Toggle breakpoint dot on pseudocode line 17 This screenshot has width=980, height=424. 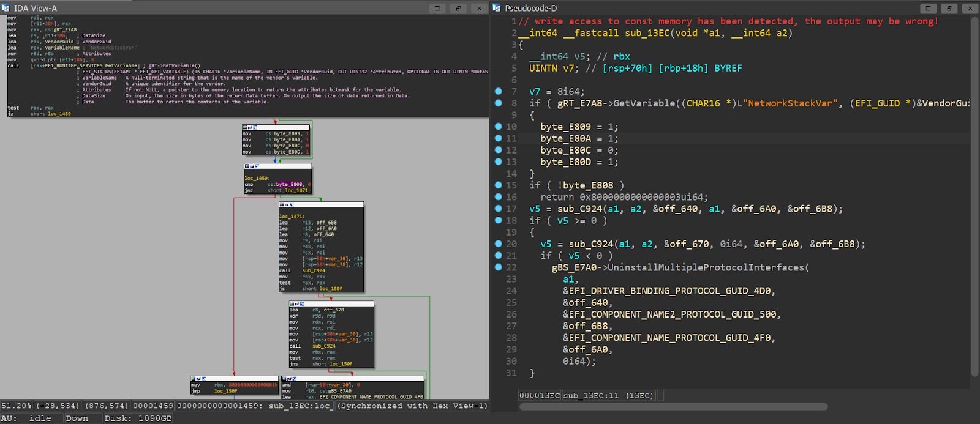click(x=499, y=209)
